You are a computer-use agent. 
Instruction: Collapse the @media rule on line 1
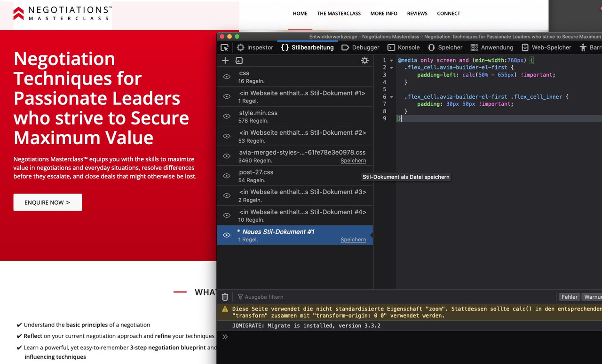[391, 61]
